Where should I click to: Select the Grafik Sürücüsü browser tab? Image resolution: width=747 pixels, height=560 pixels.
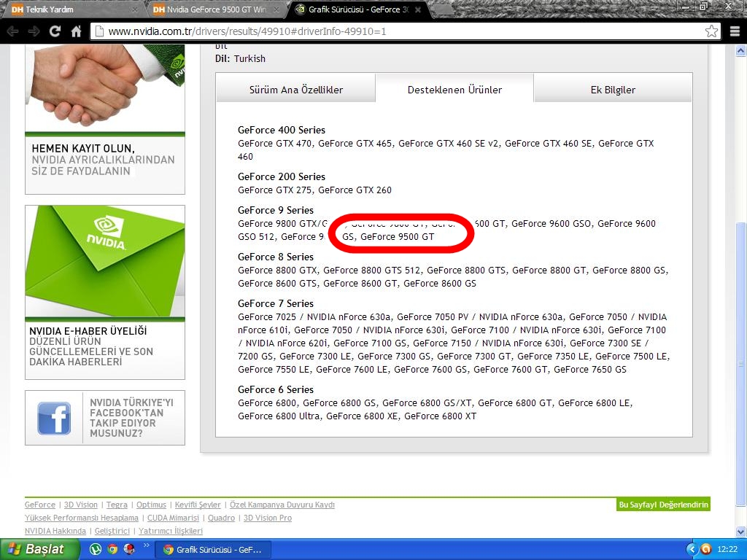pos(357,9)
